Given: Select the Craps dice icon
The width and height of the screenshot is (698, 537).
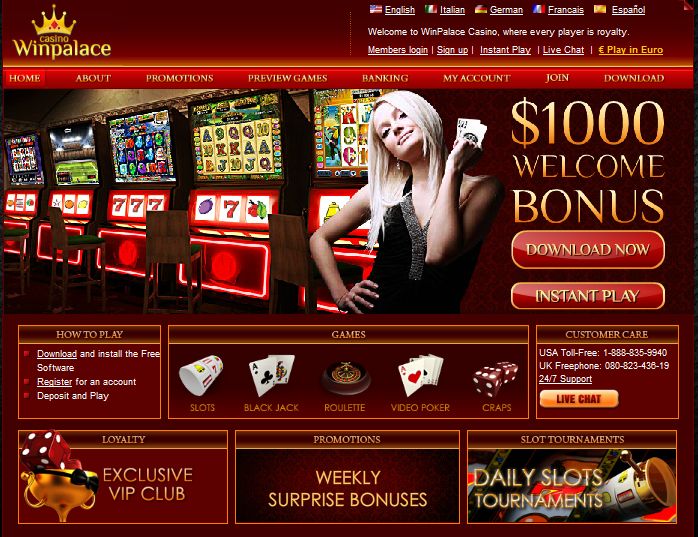Looking at the screenshot, I should (496, 378).
